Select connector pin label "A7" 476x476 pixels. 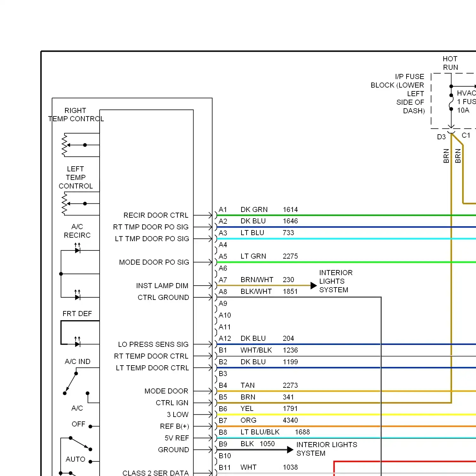pos(223,280)
